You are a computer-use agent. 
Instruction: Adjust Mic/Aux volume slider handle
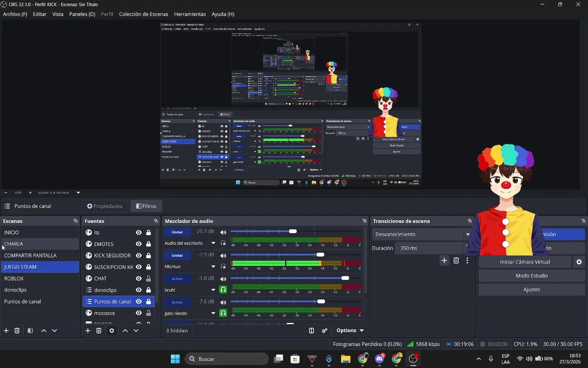tap(320, 255)
